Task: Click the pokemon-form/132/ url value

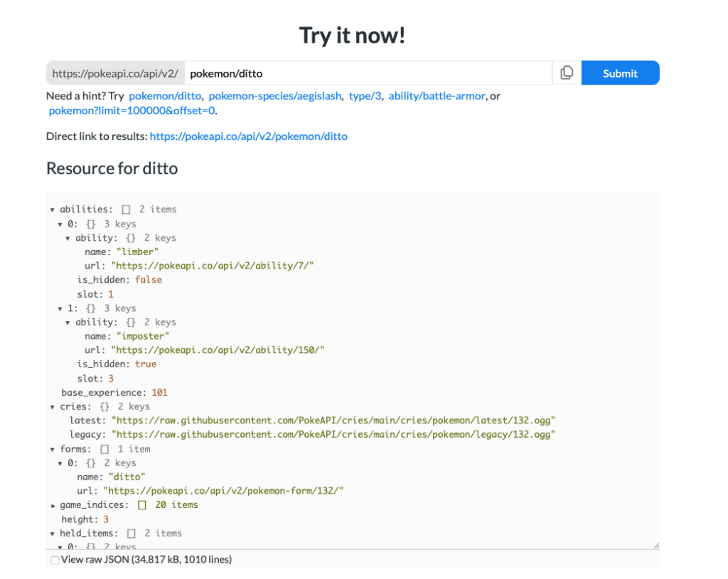Action: click(x=223, y=491)
